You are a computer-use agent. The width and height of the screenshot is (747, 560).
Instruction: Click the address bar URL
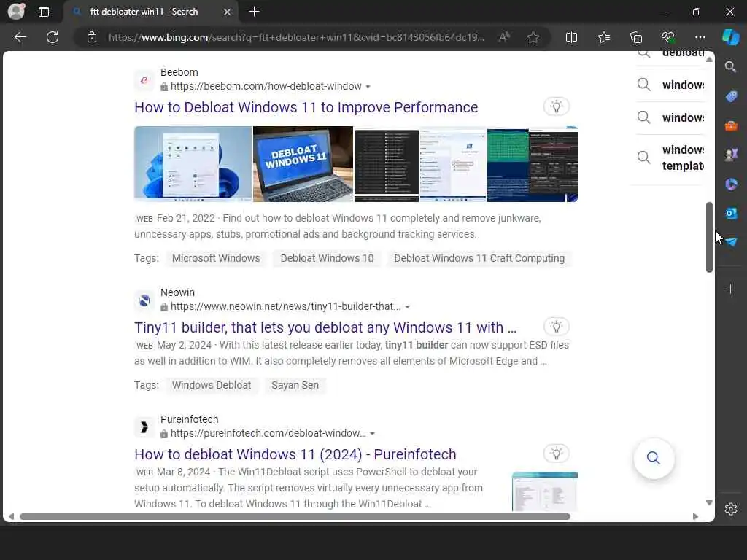pos(296,37)
